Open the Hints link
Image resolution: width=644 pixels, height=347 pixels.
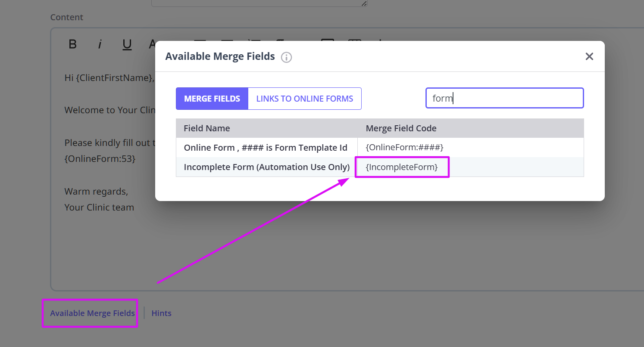[161, 313]
